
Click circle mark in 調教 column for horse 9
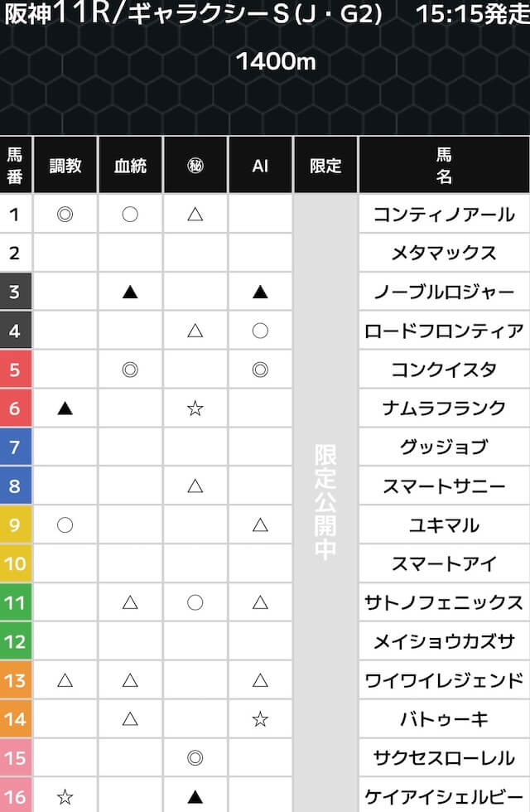pos(65,524)
